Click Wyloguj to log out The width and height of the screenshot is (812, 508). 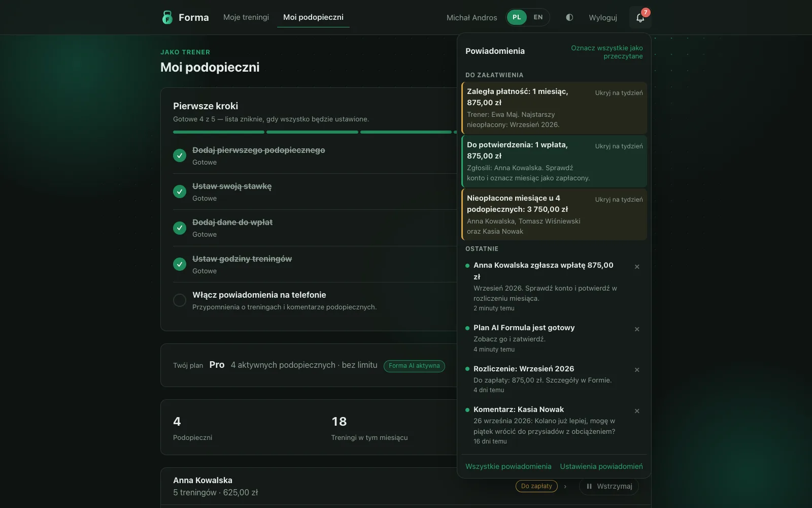tap(603, 17)
